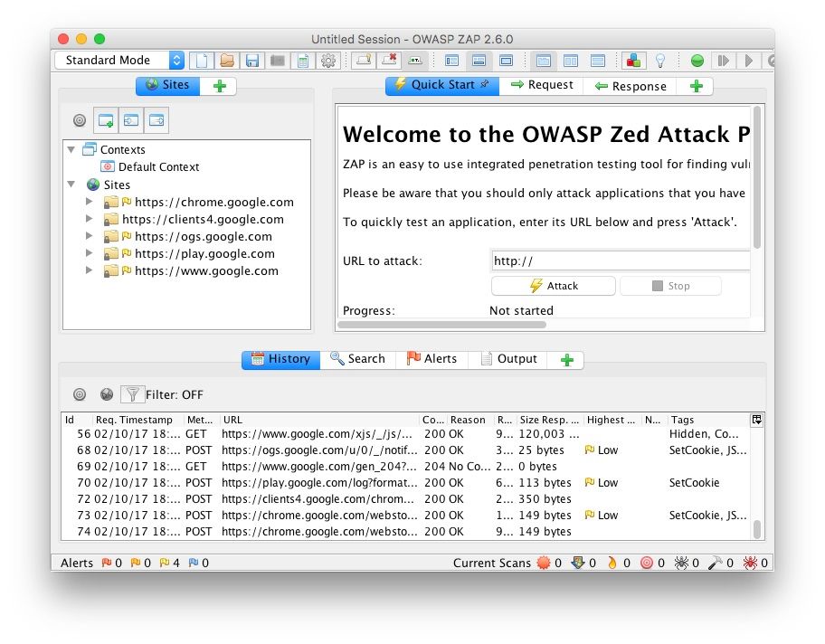Click the History table vertical scrollbar
825x644 pixels.
757,529
